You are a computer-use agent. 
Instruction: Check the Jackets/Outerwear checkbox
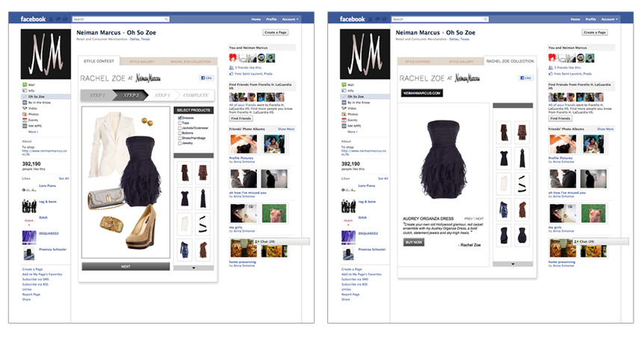pyautogui.click(x=180, y=128)
